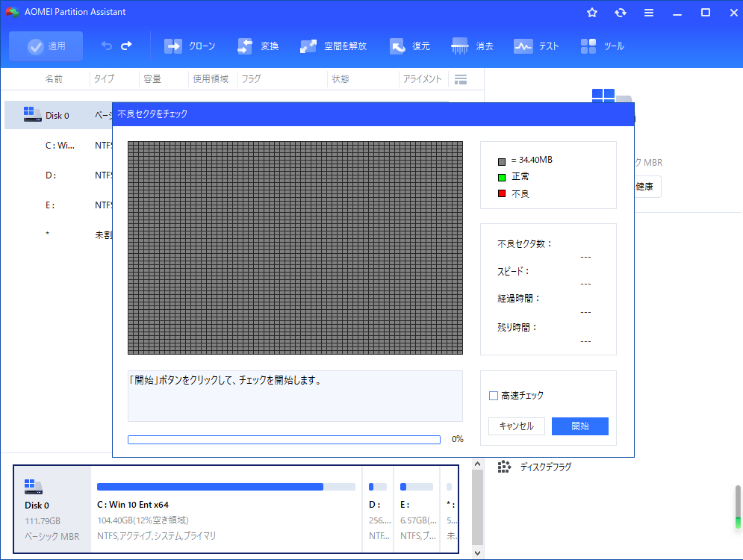Click the 適用 apply button
Image resolution: width=743 pixels, height=560 pixels.
[46, 46]
